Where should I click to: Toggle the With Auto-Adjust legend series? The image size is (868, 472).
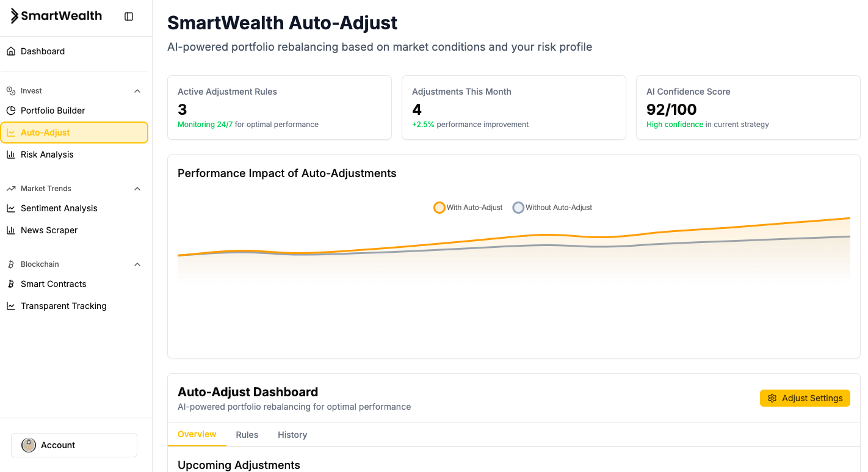click(x=468, y=208)
